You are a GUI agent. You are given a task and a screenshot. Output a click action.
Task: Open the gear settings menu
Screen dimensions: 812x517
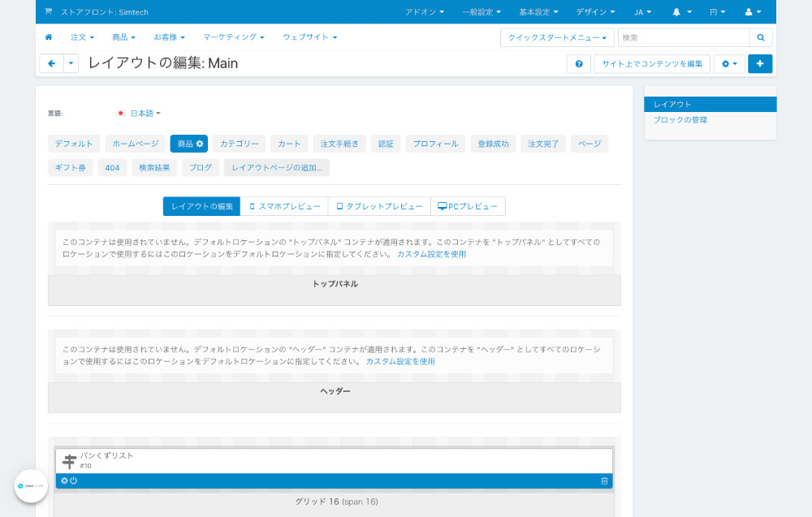point(729,63)
